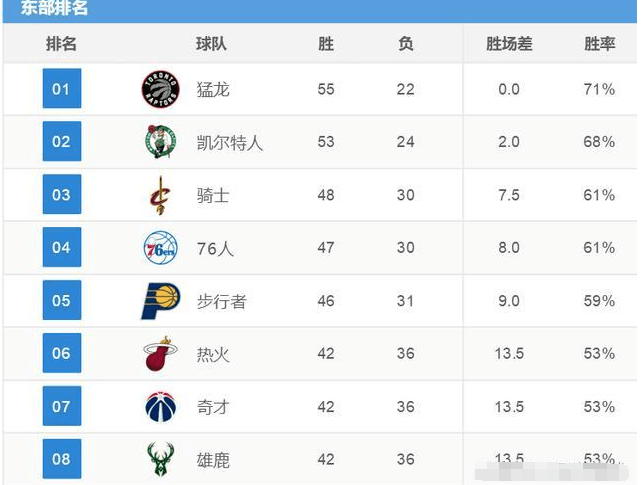Select the 04 rank badge
641x485 pixels.
pos(62,247)
